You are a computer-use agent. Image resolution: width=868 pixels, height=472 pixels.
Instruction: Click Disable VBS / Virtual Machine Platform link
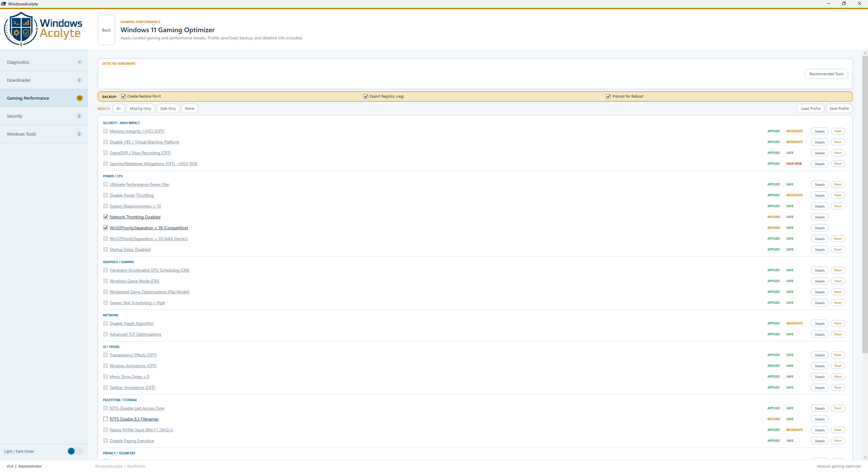(x=144, y=142)
